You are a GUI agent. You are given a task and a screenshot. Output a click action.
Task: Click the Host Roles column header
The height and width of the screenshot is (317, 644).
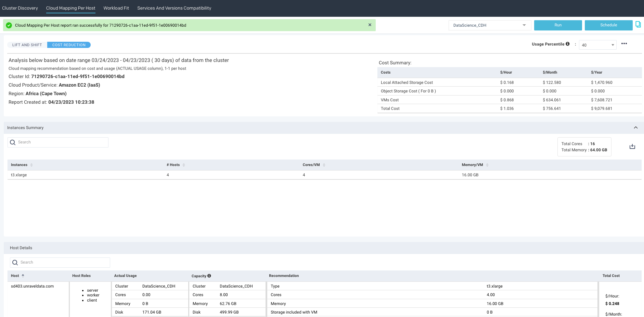pos(81,276)
